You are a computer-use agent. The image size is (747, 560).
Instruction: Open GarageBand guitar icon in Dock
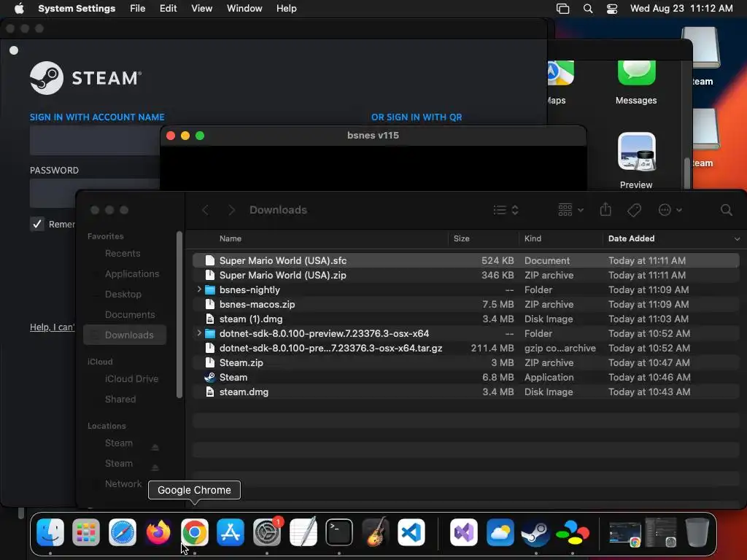tap(376, 532)
